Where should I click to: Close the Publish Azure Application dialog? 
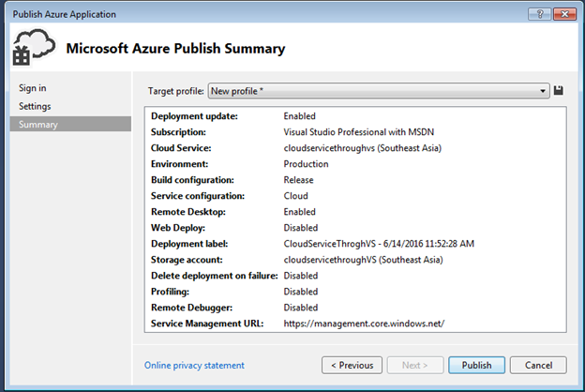[x=564, y=13]
